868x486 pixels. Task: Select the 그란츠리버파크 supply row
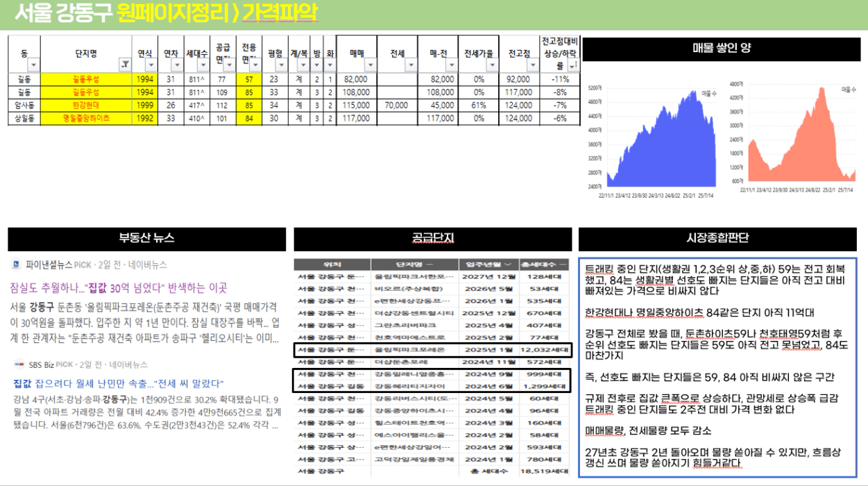[433, 326]
